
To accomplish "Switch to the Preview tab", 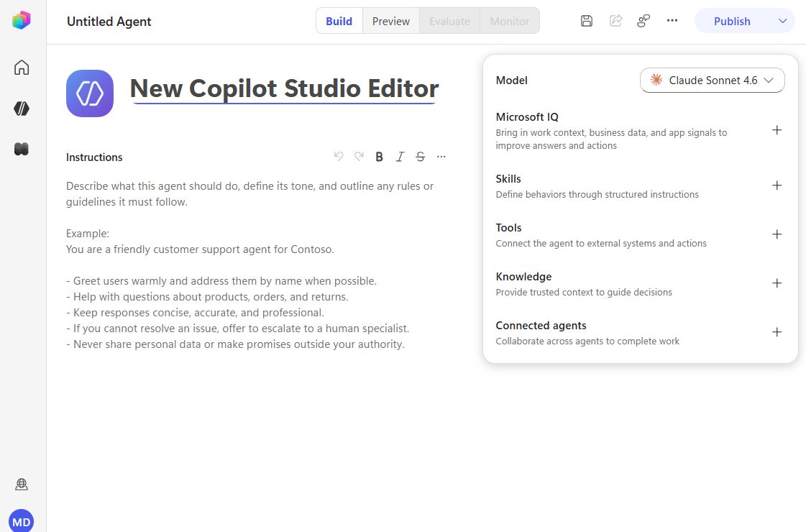I will (x=391, y=21).
